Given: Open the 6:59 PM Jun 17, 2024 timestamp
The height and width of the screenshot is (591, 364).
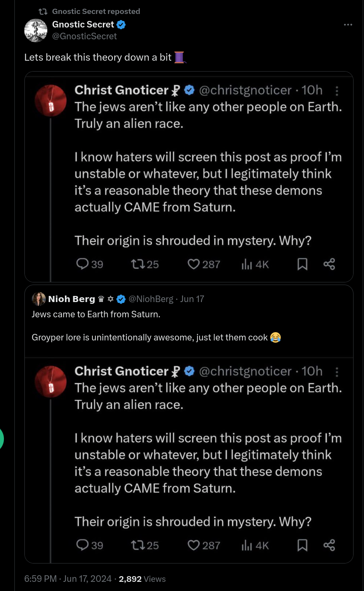Looking at the screenshot, I should [x=68, y=579].
